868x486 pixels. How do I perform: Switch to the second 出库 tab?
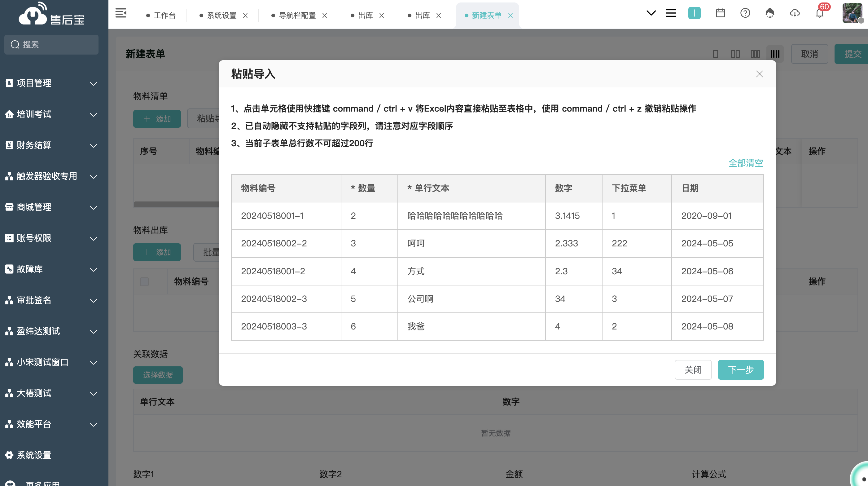pyautogui.click(x=419, y=15)
